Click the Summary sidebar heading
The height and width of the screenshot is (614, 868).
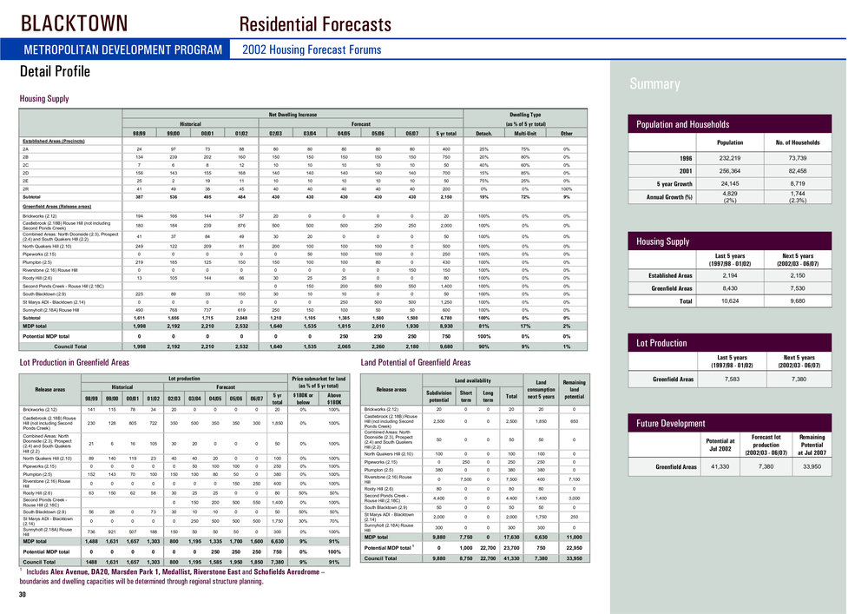654,84
